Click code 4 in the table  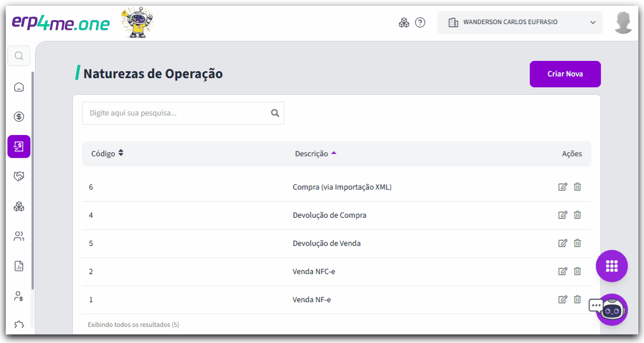point(91,215)
